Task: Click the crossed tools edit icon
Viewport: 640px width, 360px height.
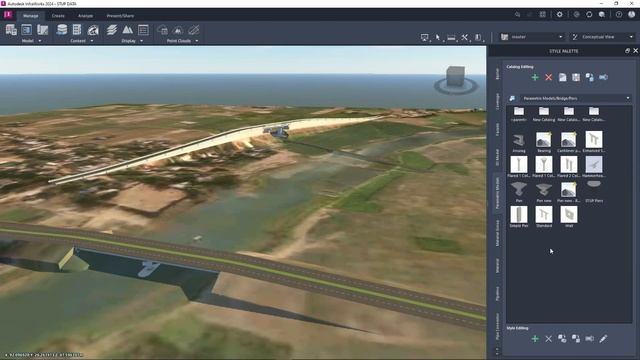Action: pyautogui.click(x=464, y=38)
